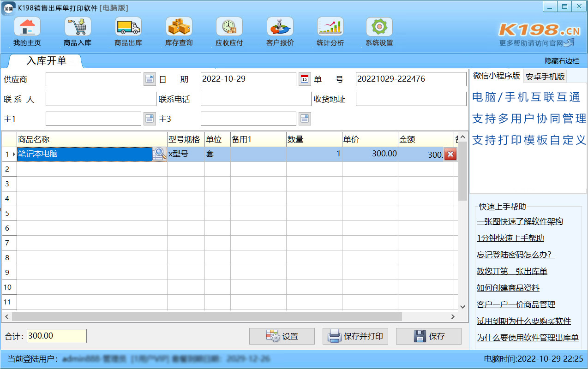588x369 pixels.
Task: Click the 合计 total field 300.00
Action: (57, 336)
